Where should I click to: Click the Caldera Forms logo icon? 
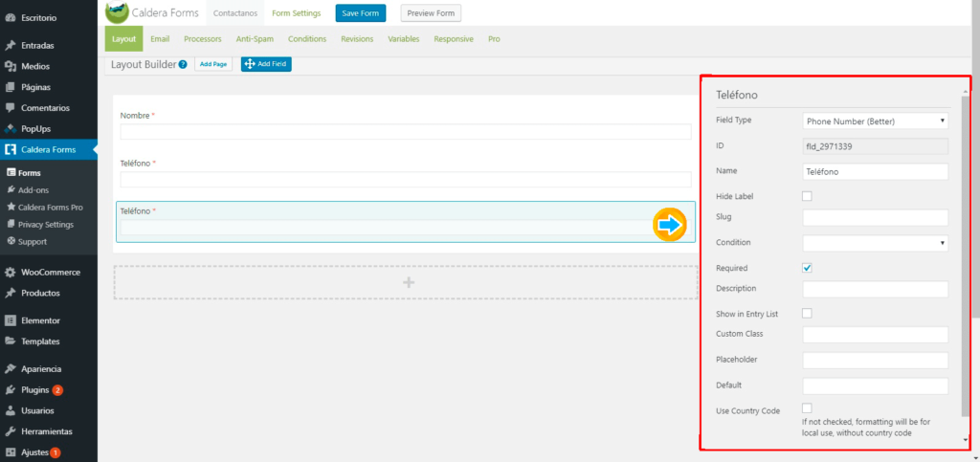(x=117, y=12)
